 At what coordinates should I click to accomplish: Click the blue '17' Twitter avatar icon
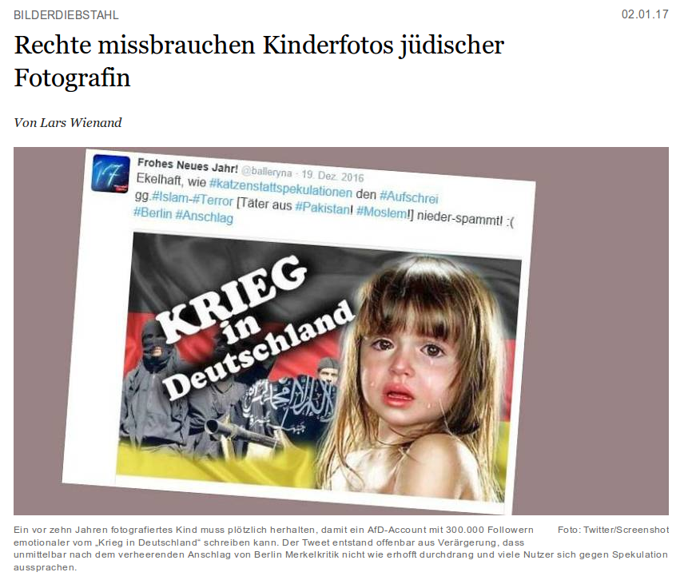pos(111,173)
